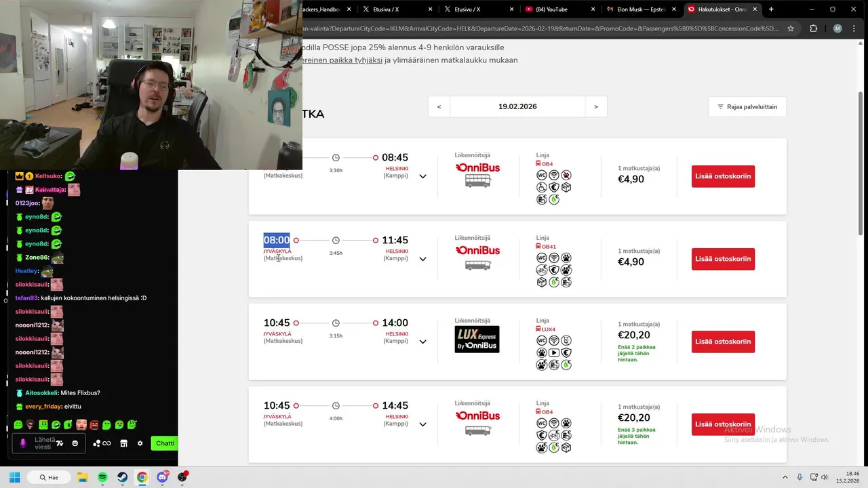Screen dimensions: 868x488
Task: Go to the previous travel date
Action: [439, 106]
